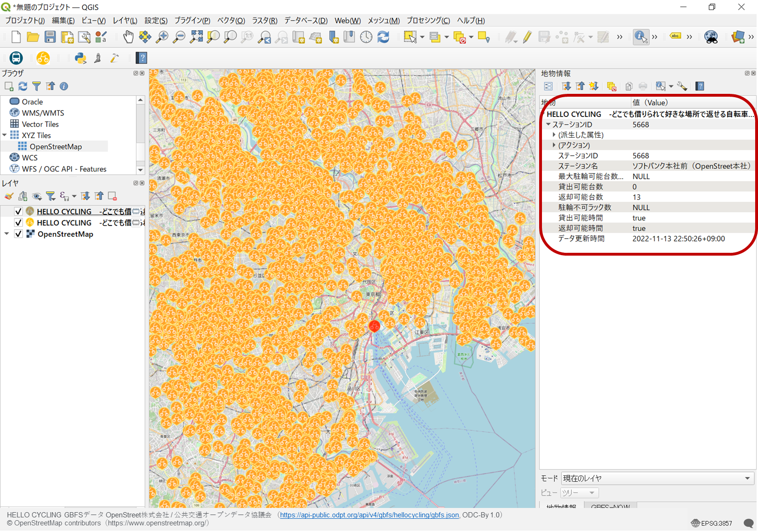
Task: Toggle visibility of the second HELLO CYCLING layer
Action: (18, 222)
